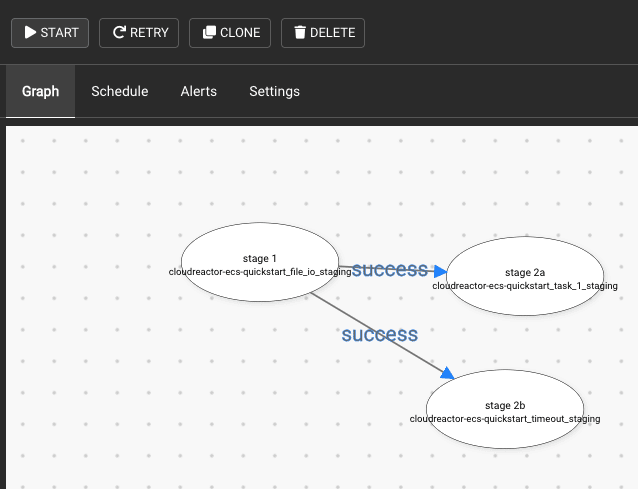Viewport: 638px width, 489px height.
Task: Go to the Settings tab
Action: click(x=274, y=91)
